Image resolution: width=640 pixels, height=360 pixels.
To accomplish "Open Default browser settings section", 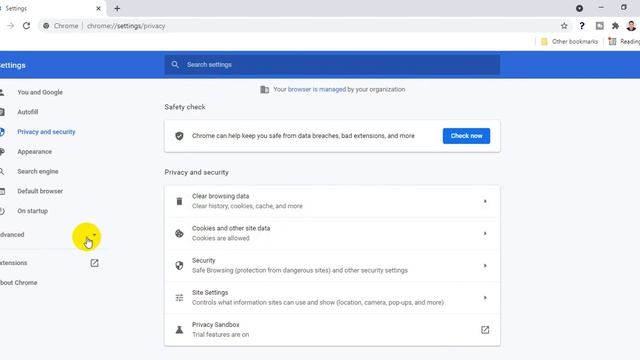I will [40, 191].
